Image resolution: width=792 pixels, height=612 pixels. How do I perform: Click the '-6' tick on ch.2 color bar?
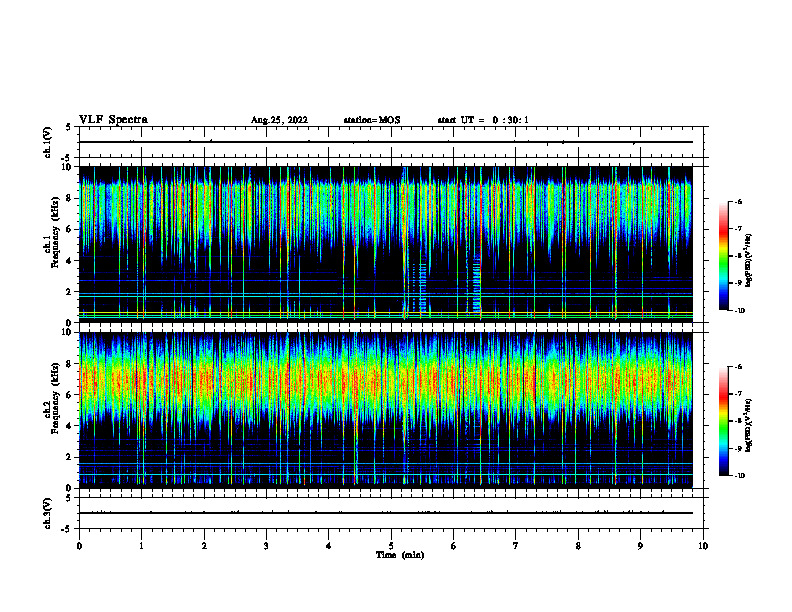tap(738, 367)
